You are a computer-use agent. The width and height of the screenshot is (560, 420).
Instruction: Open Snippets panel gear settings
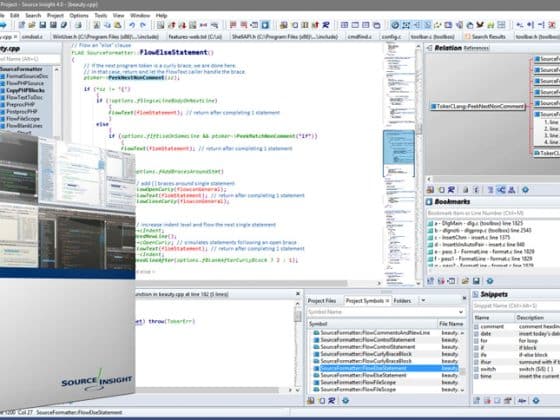point(536,401)
